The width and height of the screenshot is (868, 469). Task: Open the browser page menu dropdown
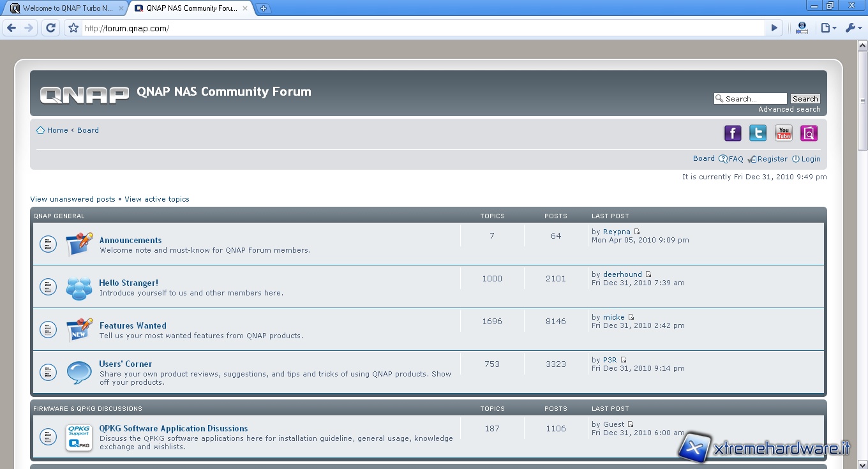click(x=828, y=28)
